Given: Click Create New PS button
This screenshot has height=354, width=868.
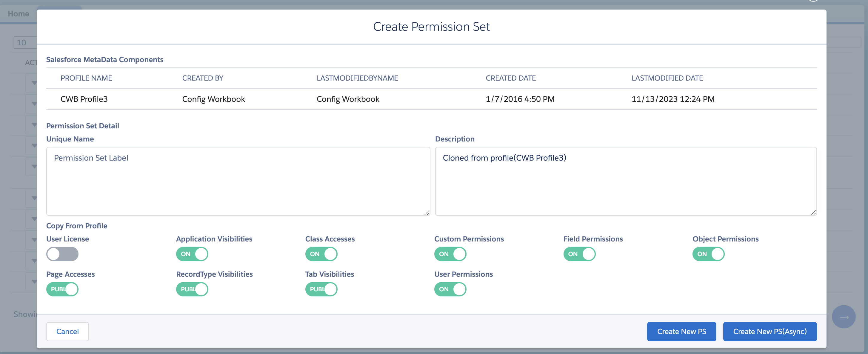Looking at the screenshot, I should point(681,331).
